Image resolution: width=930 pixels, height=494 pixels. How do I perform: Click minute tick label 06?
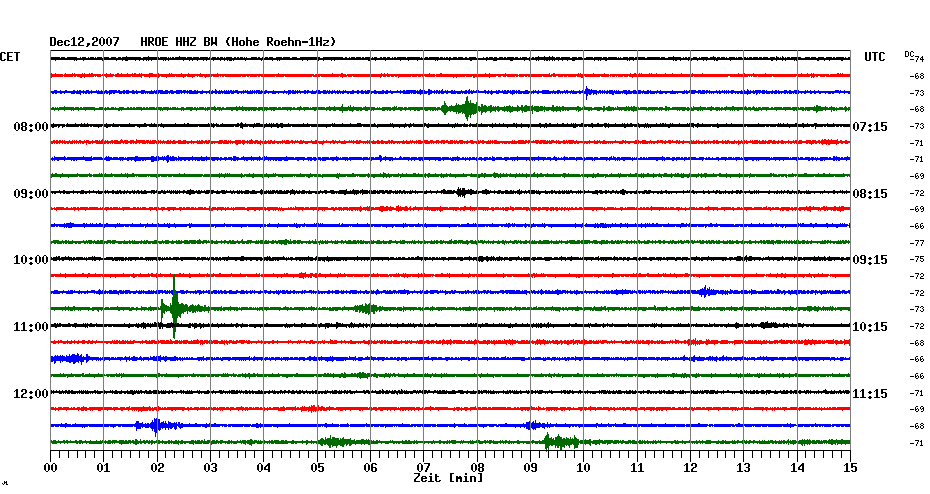(370, 468)
